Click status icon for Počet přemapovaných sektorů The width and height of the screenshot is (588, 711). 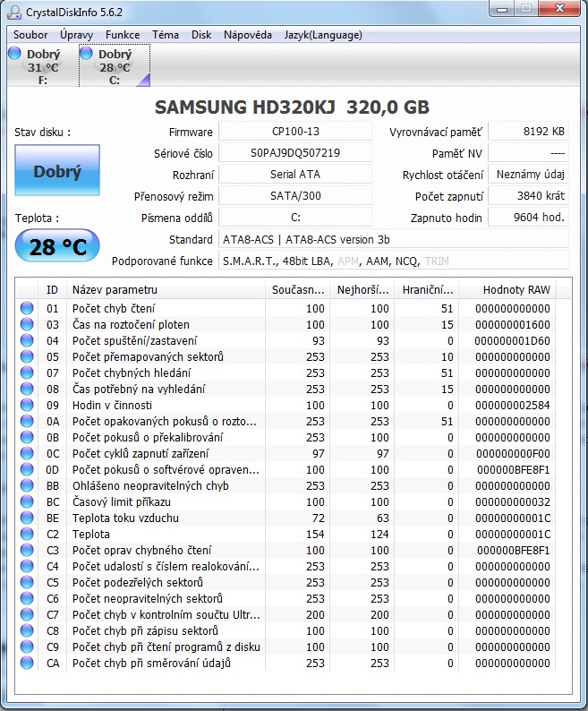click(27, 357)
